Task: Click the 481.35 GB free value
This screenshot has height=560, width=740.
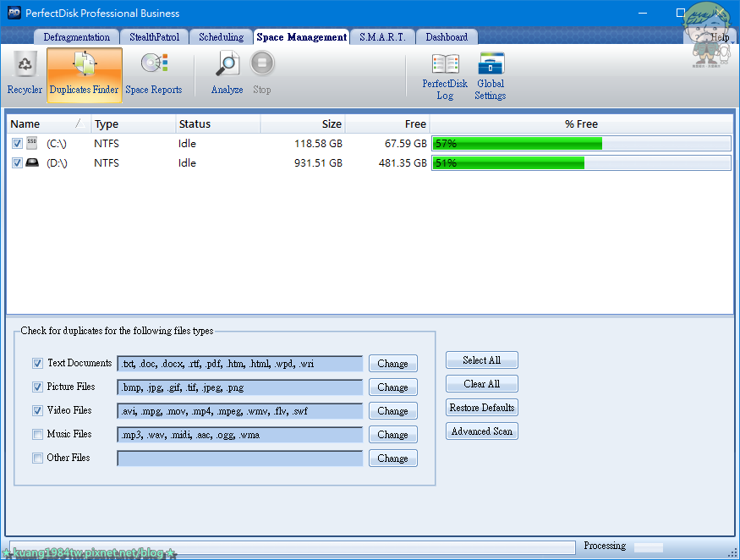Action: [403, 163]
